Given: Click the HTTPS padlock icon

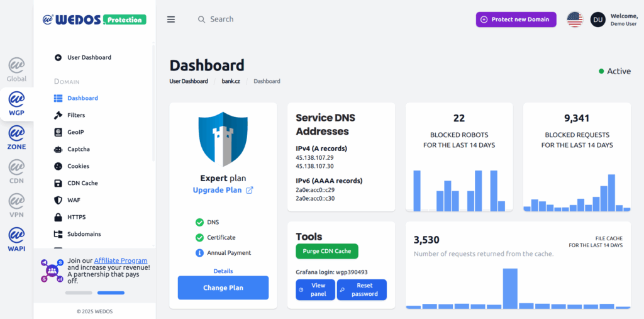Looking at the screenshot, I should tap(58, 217).
